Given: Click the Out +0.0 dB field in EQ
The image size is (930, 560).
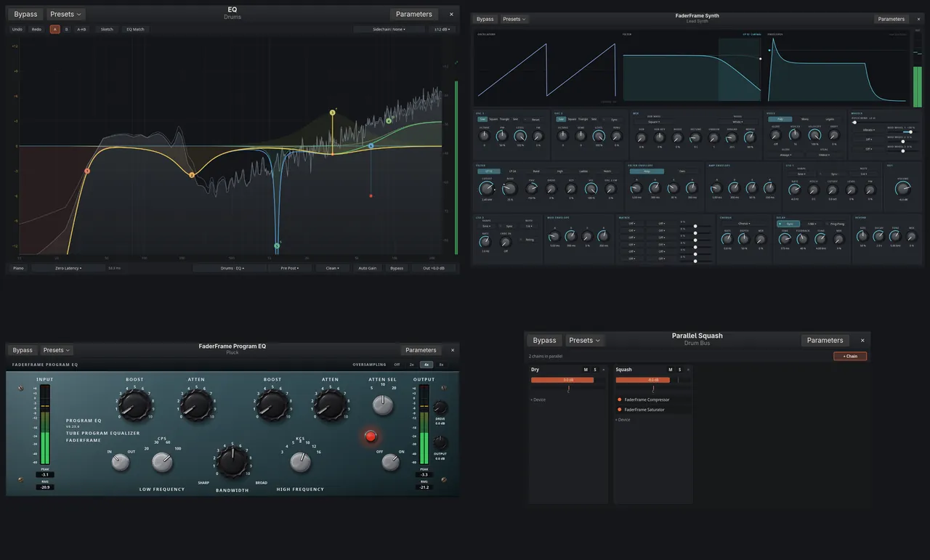Looking at the screenshot, I should [x=434, y=268].
